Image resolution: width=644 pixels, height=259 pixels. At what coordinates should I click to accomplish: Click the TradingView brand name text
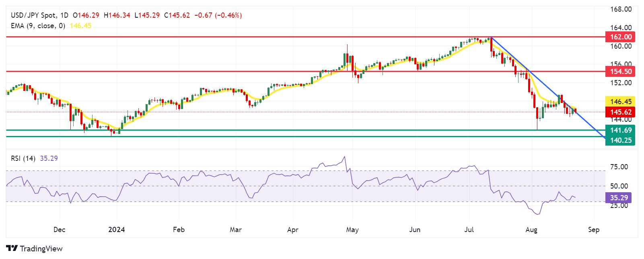click(41, 249)
